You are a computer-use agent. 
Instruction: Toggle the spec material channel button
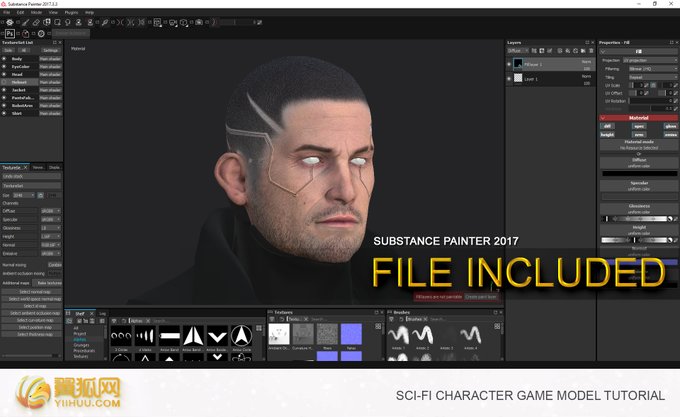pyautogui.click(x=639, y=126)
